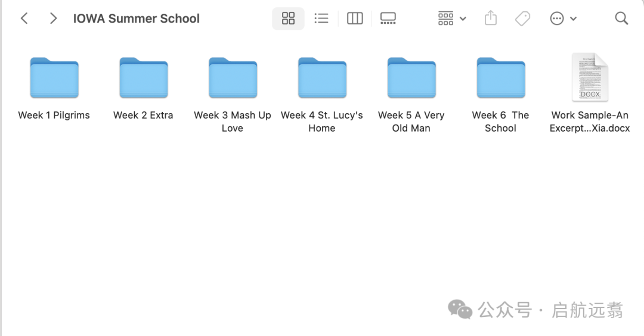Viewport: 644px width, 336px height.
Task: Click the 'Week 2 Extra' name label
Action: [143, 116]
